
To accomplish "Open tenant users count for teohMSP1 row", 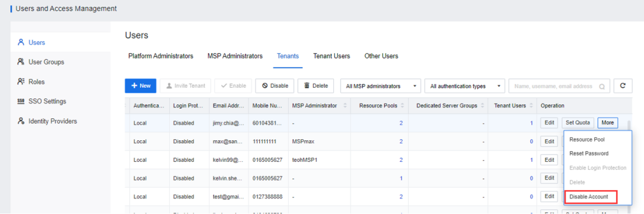I will point(531,160).
